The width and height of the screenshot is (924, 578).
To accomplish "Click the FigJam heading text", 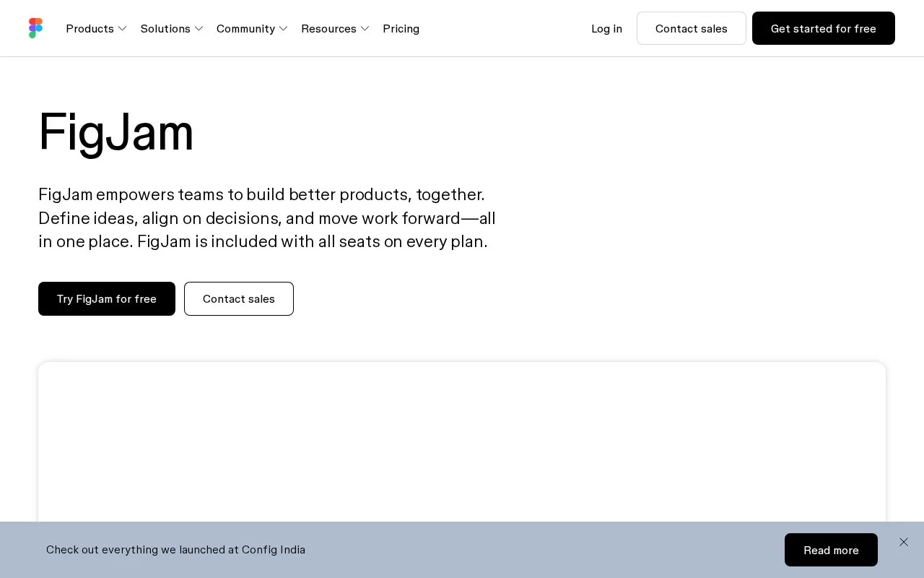I will click(116, 132).
